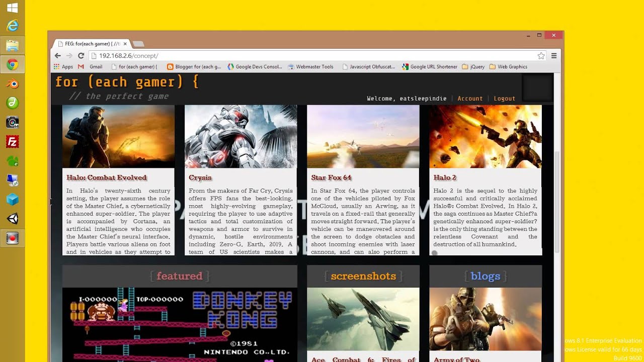644x362 pixels.
Task: Open the Javascript Obfuscator bookmark
Action: point(368,66)
